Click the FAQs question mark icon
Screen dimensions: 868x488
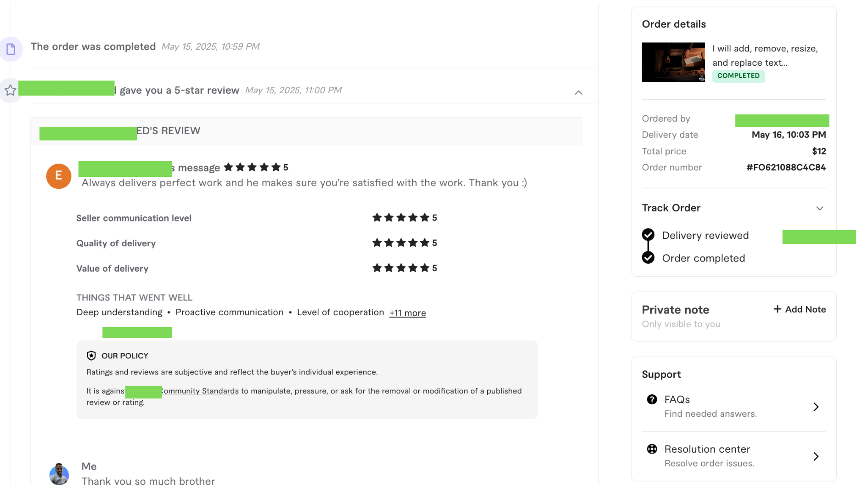pos(652,399)
